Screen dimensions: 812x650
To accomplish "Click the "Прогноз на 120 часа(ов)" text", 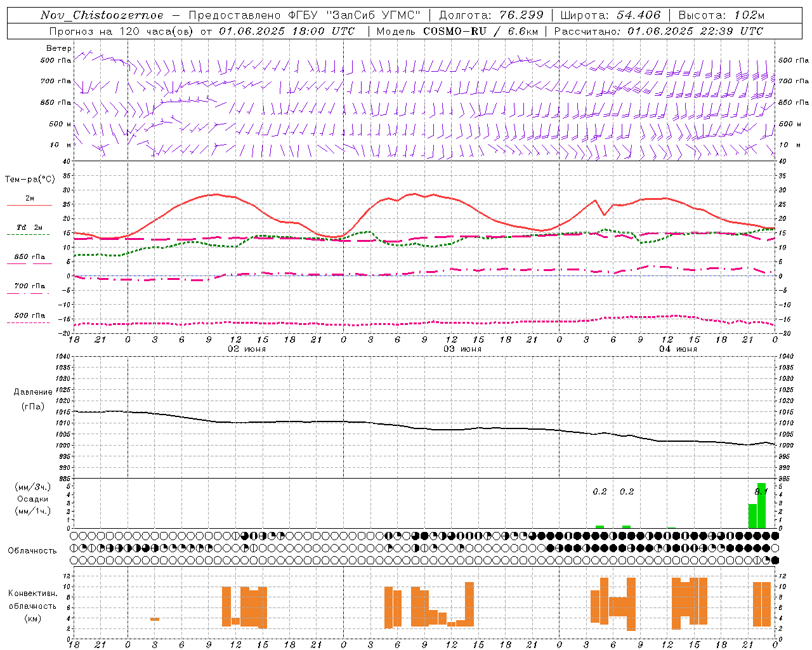I will (122, 31).
